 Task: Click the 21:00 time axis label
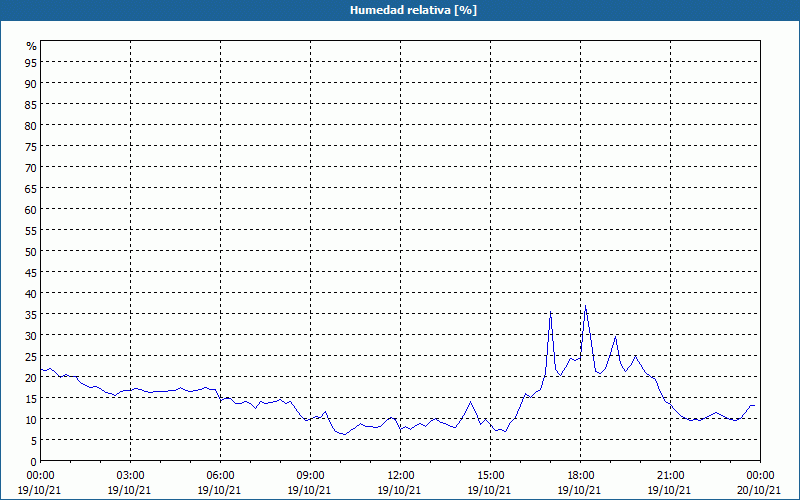tap(670, 476)
